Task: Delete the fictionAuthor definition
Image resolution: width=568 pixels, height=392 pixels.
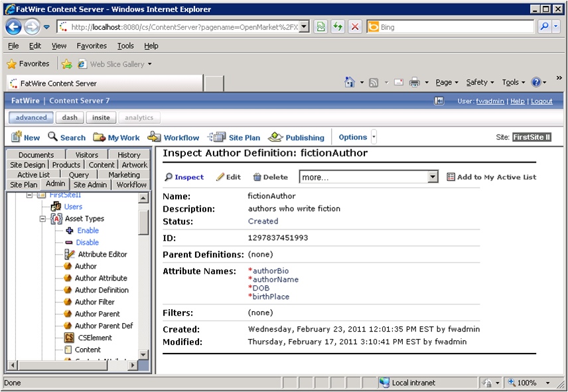Action: tap(270, 177)
